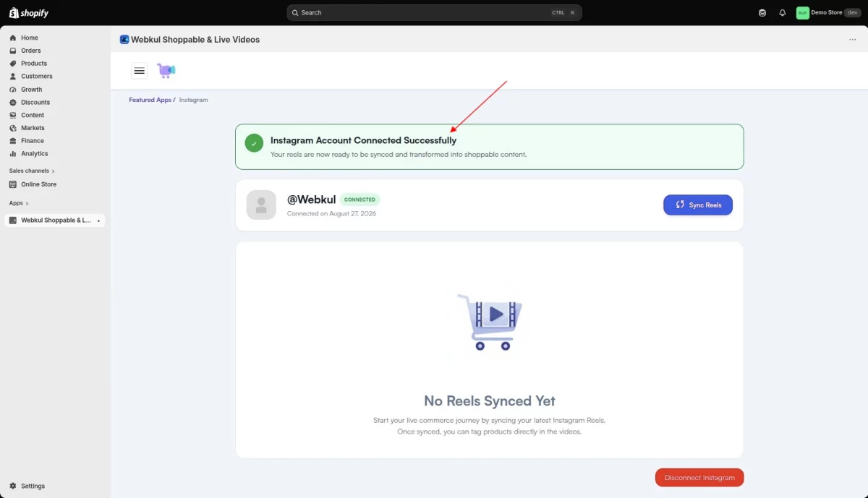The height and width of the screenshot is (498, 868).
Task: Click the pin dot next to Webkul Shoppable
Action: (x=98, y=220)
